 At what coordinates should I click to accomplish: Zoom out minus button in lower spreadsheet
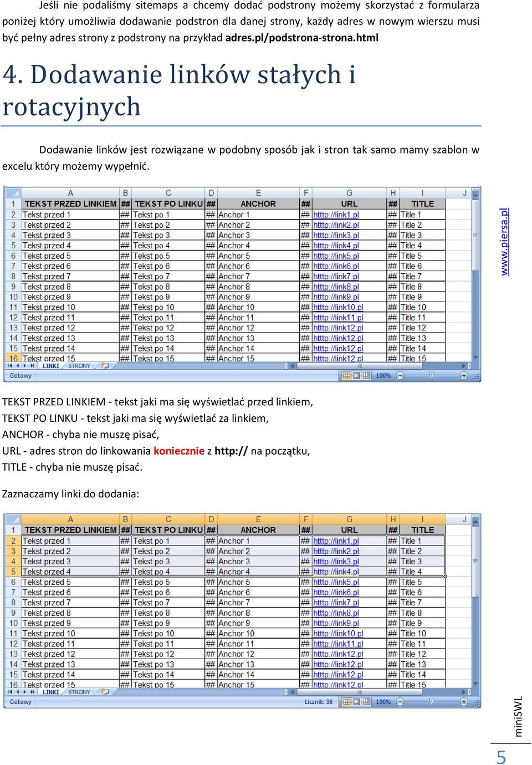(x=400, y=702)
